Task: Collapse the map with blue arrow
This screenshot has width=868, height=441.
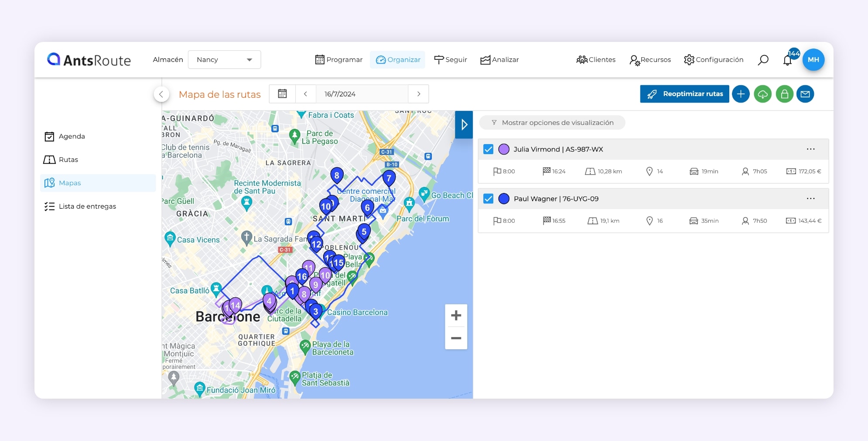Action: coord(464,125)
